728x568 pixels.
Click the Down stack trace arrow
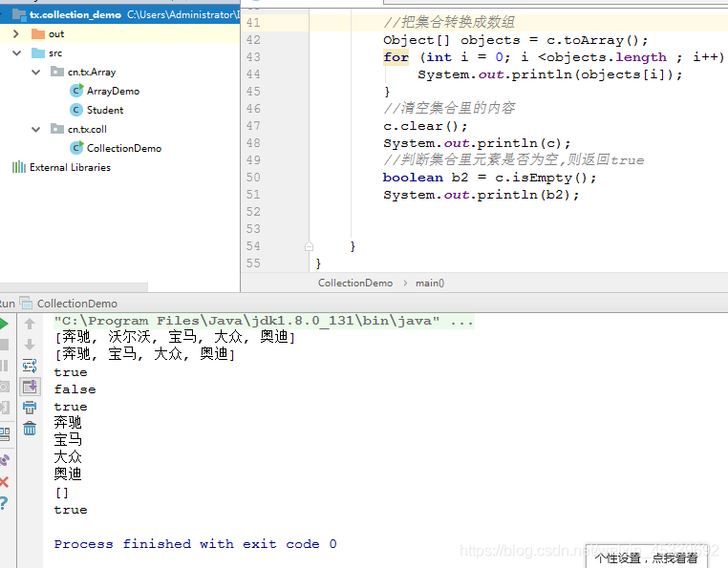coord(30,345)
